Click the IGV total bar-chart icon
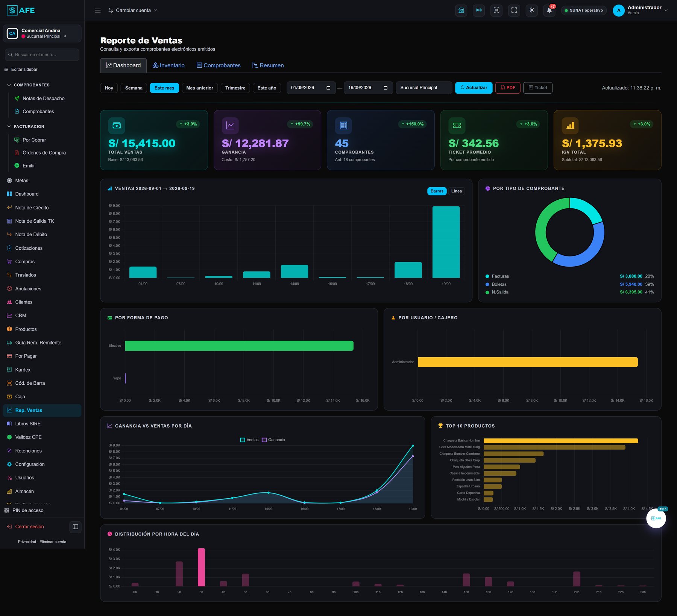Image resolution: width=677 pixels, height=616 pixels. 570,126
